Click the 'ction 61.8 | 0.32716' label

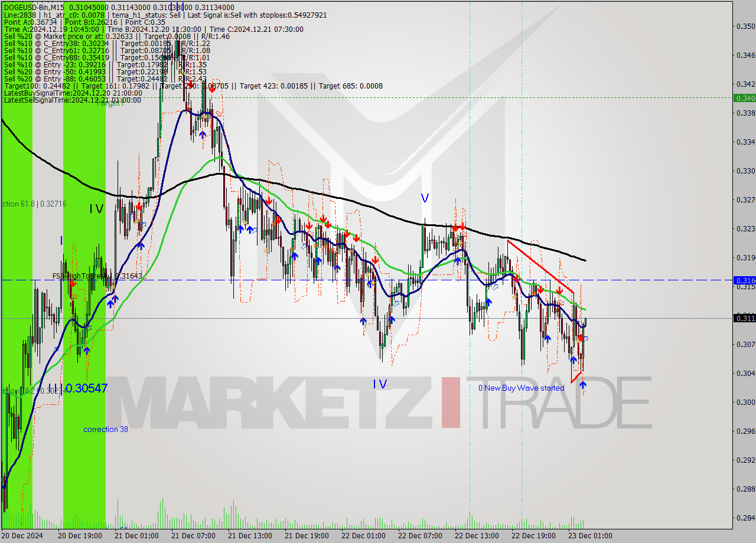tap(34, 204)
